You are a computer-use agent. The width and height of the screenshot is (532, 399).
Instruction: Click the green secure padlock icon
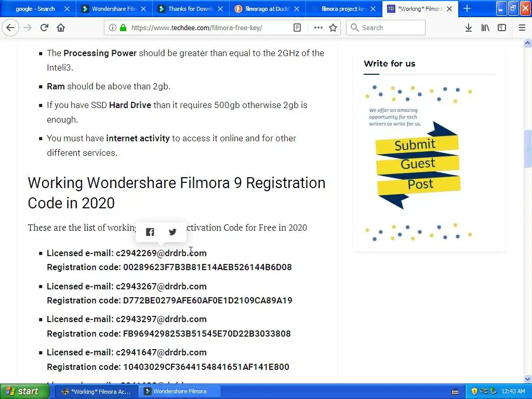(x=123, y=28)
